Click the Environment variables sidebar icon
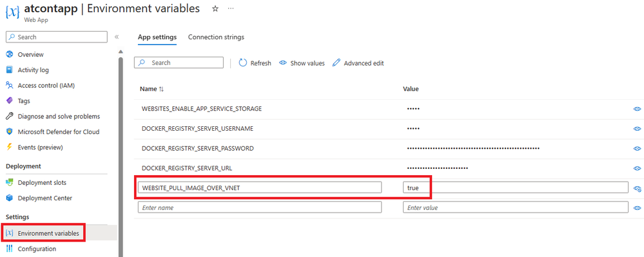Screen dimensions: 644x257 coord(10,233)
